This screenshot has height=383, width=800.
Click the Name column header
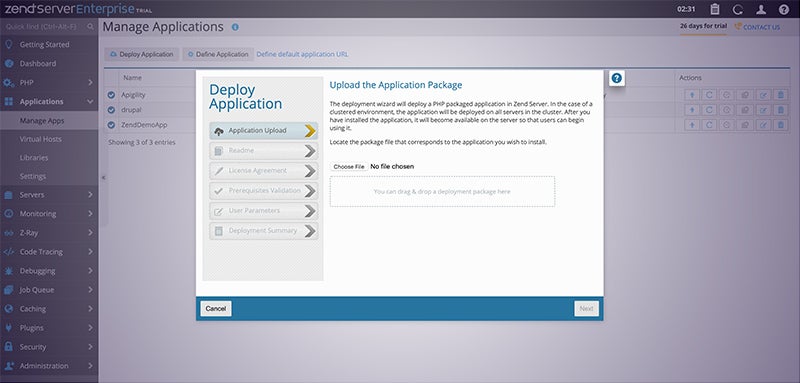[x=133, y=78]
